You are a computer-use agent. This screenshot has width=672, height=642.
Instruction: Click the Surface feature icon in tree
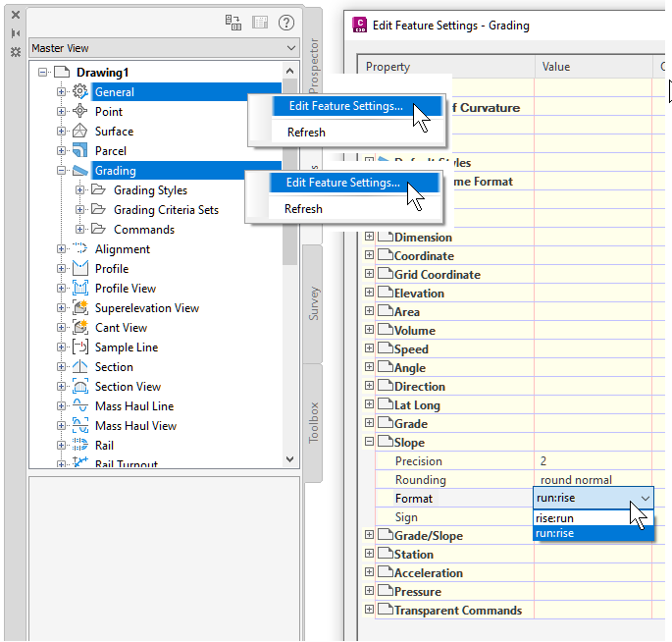[80, 131]
